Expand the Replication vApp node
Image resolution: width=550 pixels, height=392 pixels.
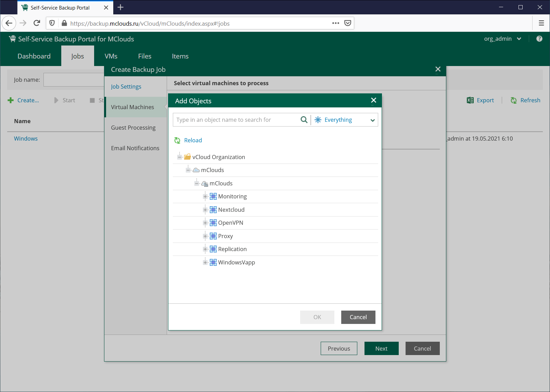pos(205,249)
